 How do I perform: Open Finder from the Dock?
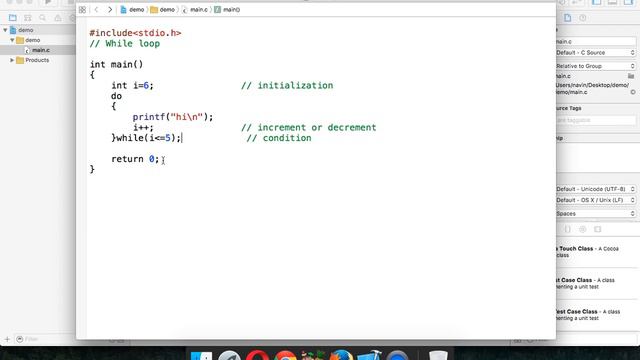201,356
